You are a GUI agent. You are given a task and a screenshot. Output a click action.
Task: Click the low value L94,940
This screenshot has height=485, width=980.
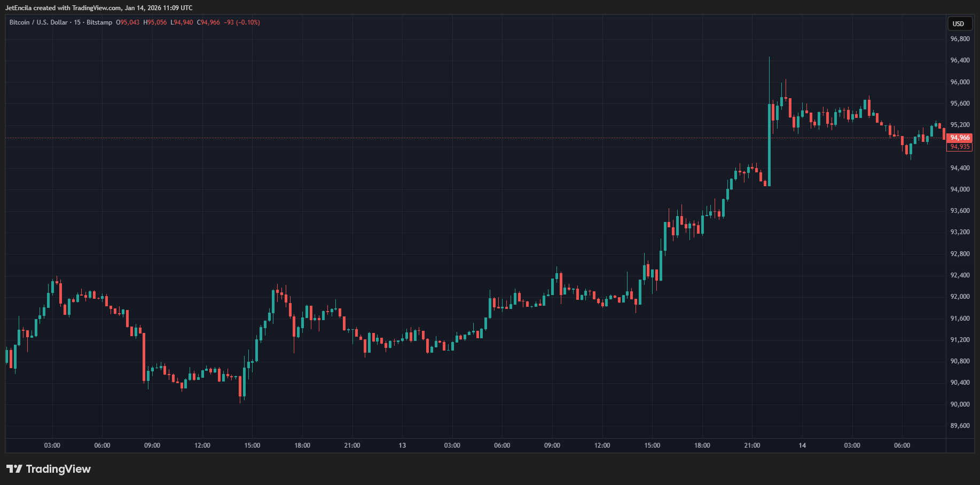pyautogui.click(x=182, y=22)
